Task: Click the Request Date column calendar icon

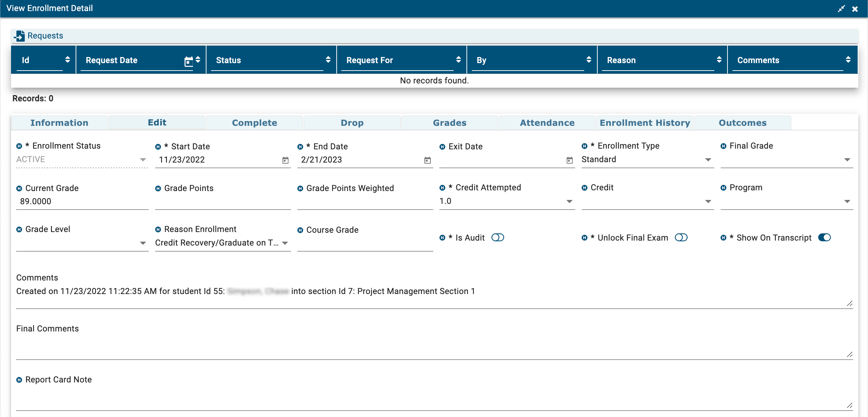Action: point(188,61)
